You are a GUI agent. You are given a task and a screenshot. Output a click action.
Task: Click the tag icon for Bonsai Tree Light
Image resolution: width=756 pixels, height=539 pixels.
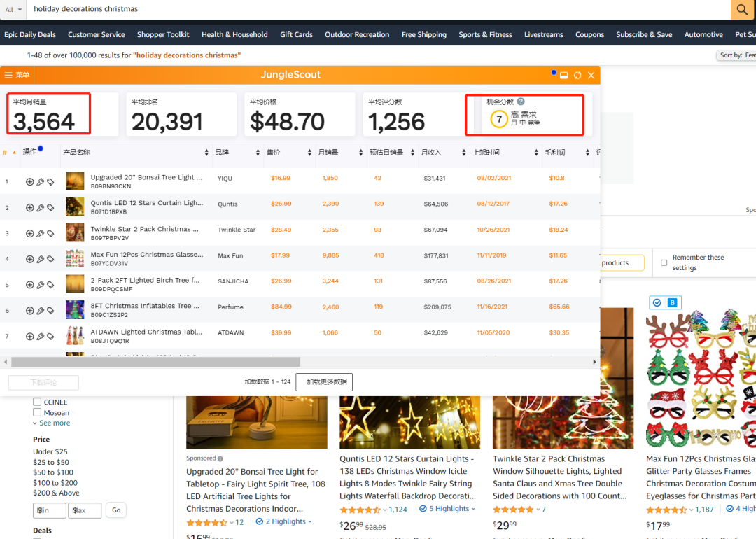point(50,182)
